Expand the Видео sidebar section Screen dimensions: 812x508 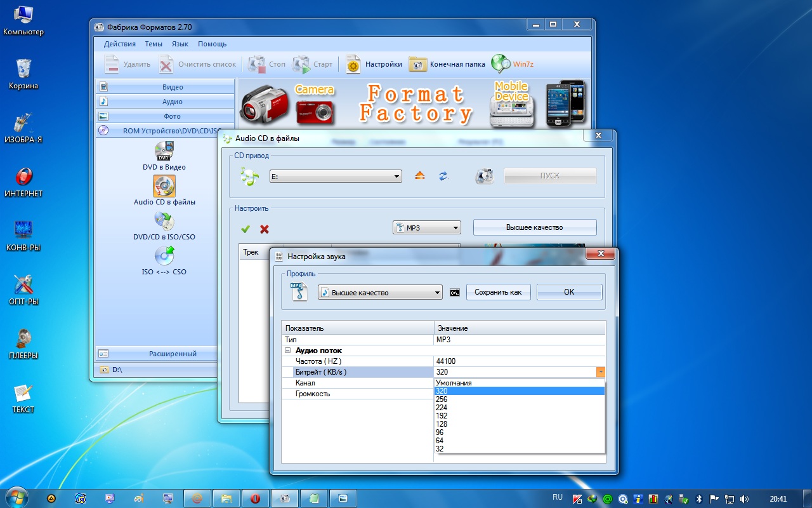(x=165, y=87)
